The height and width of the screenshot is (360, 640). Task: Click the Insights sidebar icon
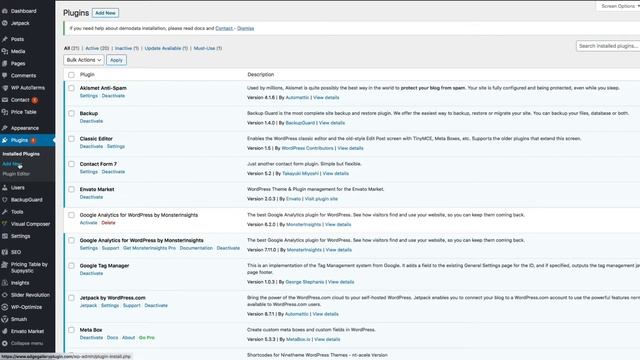pyautogui.click(x=5, y=283)
